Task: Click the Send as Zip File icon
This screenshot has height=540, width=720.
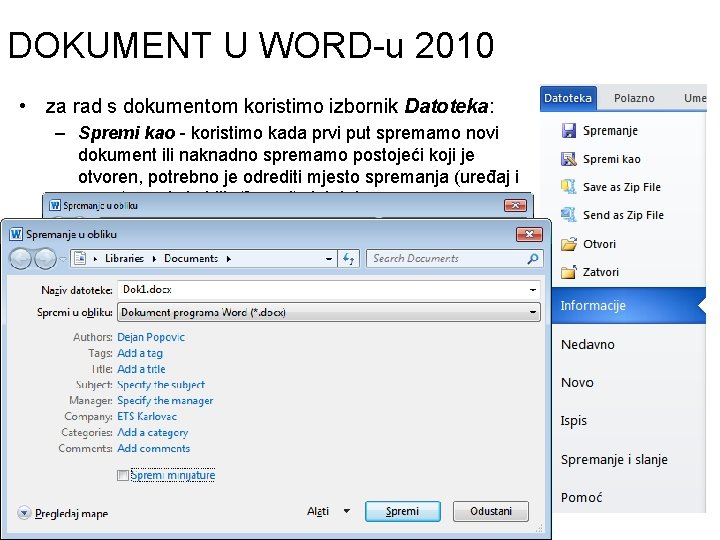Action: point(569,215)
